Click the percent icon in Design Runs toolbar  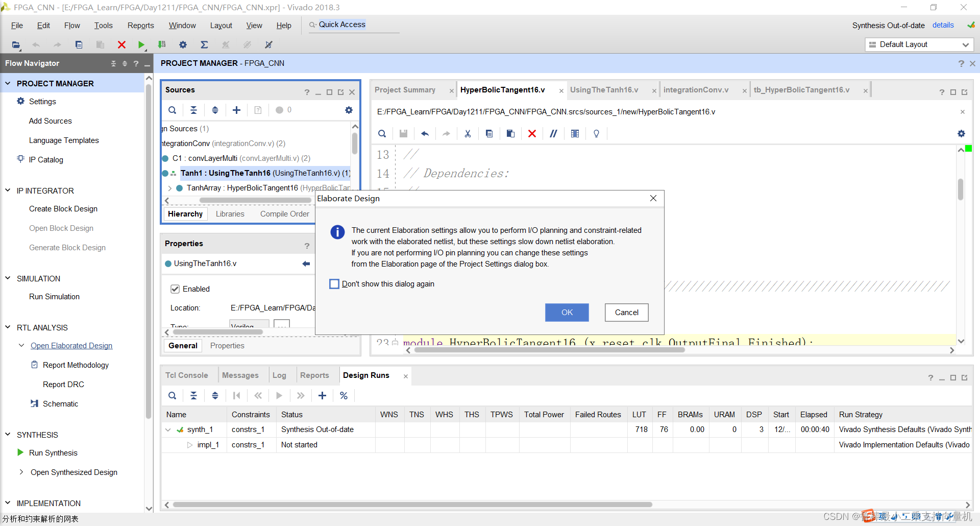coord(344,396)
